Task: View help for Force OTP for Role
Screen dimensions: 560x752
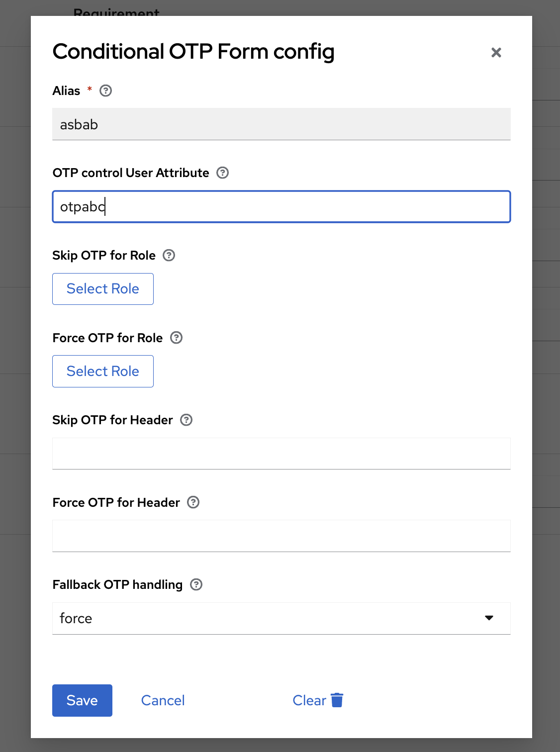Action: pos(176,338)
